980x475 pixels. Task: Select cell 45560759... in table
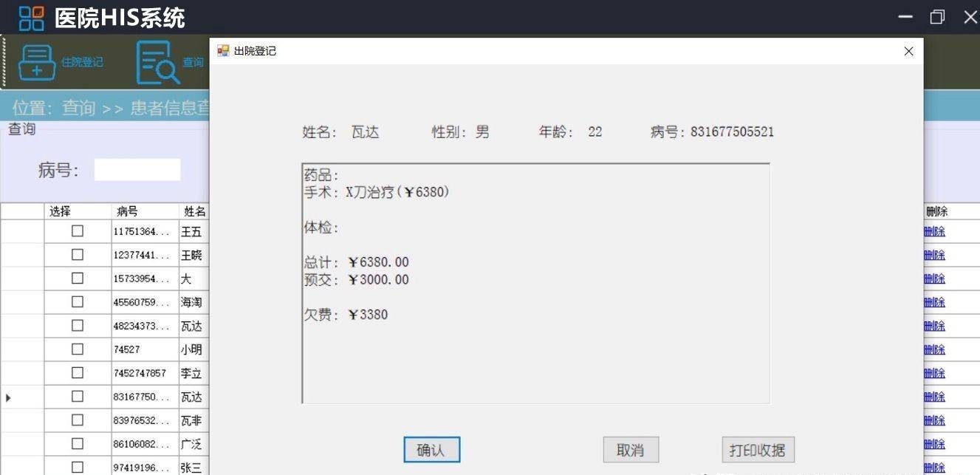[x=145, y=303]
